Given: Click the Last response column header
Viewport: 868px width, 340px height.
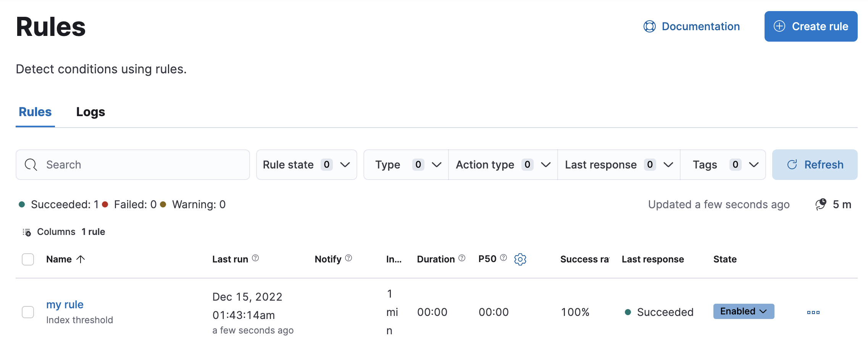Looking at the screenshot, I should point(653,259).
